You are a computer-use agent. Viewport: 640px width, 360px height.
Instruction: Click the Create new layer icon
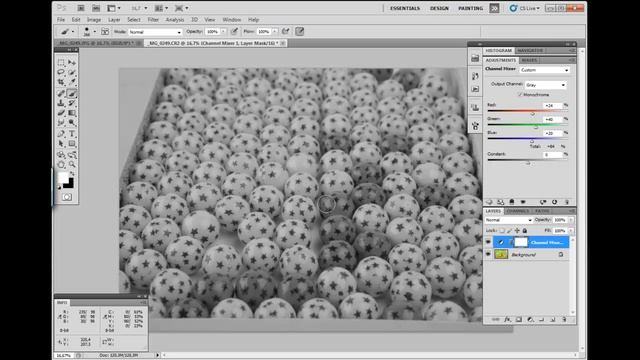coord(553,320)
